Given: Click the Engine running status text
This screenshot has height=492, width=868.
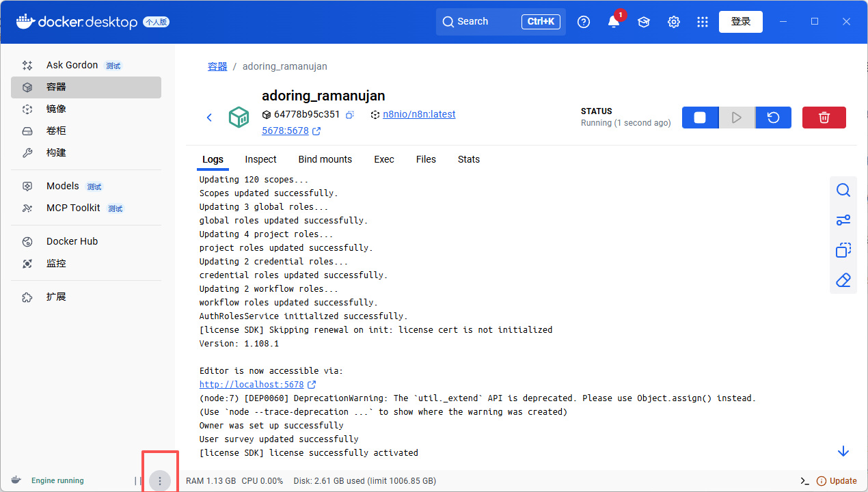Looking at the screenshot, I should (57, 481).
